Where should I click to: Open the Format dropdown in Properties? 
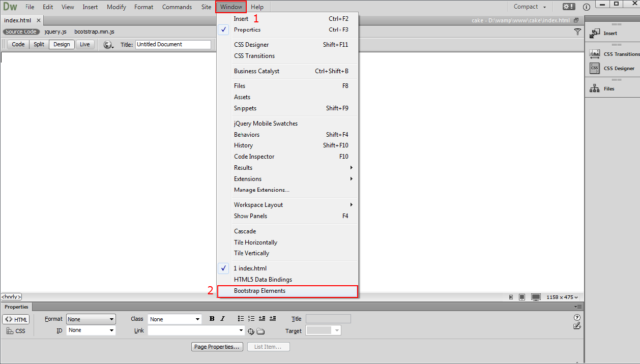pyautogui.click(x=91, y=319)
